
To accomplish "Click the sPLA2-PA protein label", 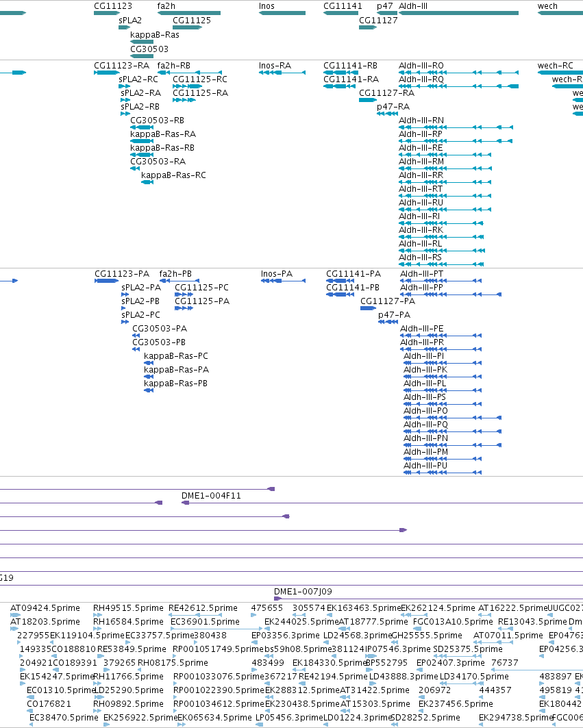I will click(141, 288).
